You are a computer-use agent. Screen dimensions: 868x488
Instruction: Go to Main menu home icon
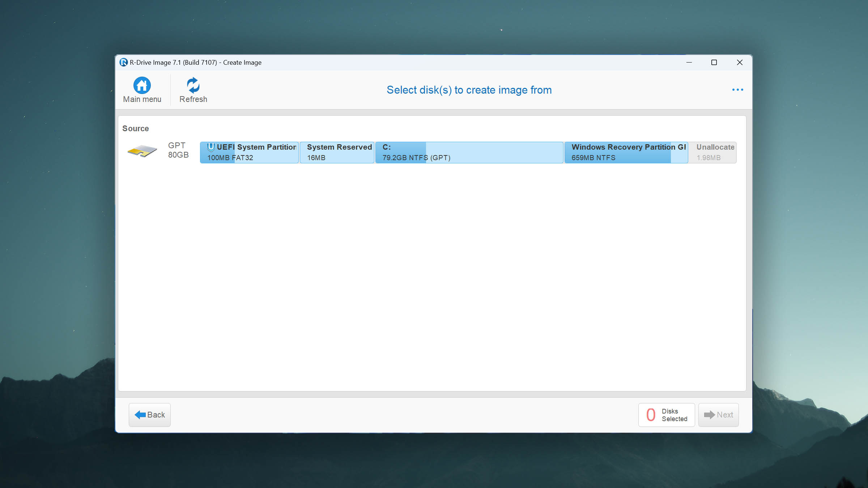click(x=142, y=85)
